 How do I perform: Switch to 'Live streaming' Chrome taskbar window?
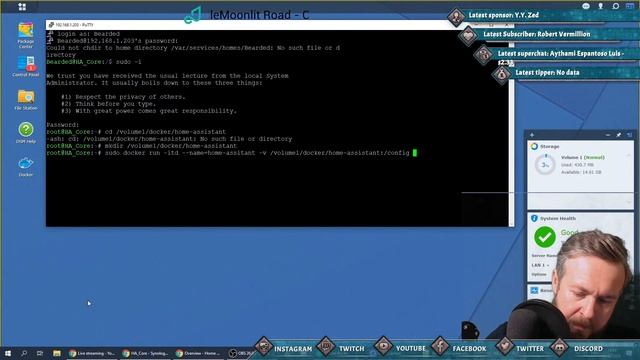tap(92, 353)
